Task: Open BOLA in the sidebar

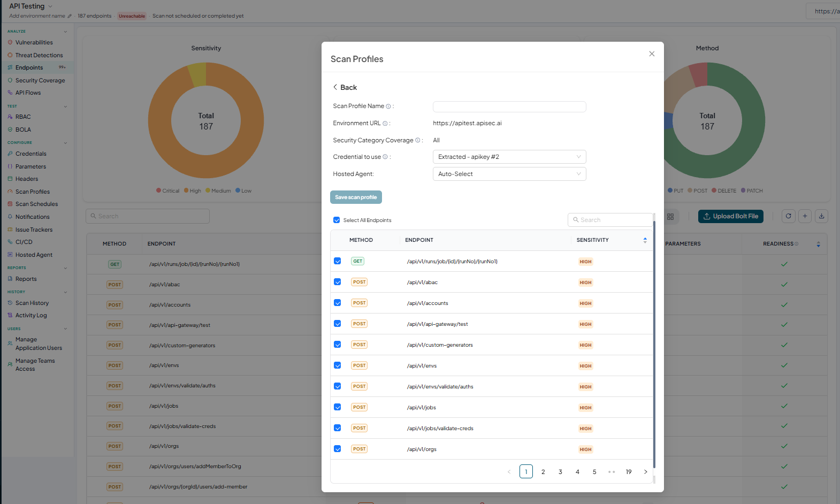Action: 23,129
